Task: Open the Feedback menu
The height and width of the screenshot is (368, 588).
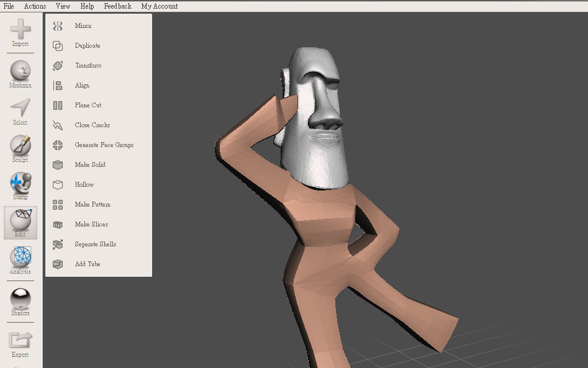Action: coord(118,6)
